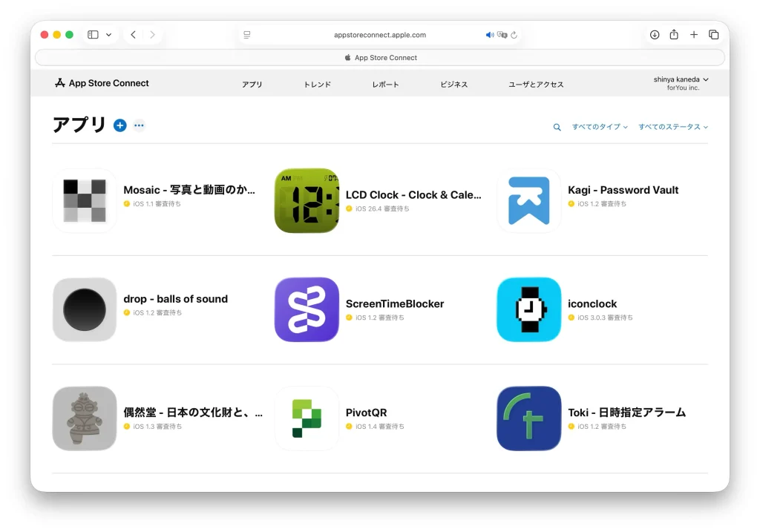Click the search magnifier icon

557,127
